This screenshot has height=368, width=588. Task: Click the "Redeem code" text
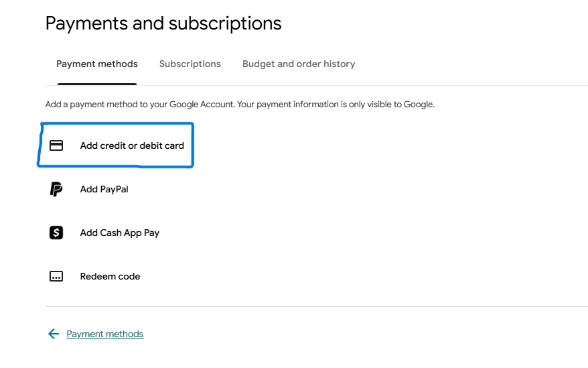pyautogui.click(x=110, y=276)
